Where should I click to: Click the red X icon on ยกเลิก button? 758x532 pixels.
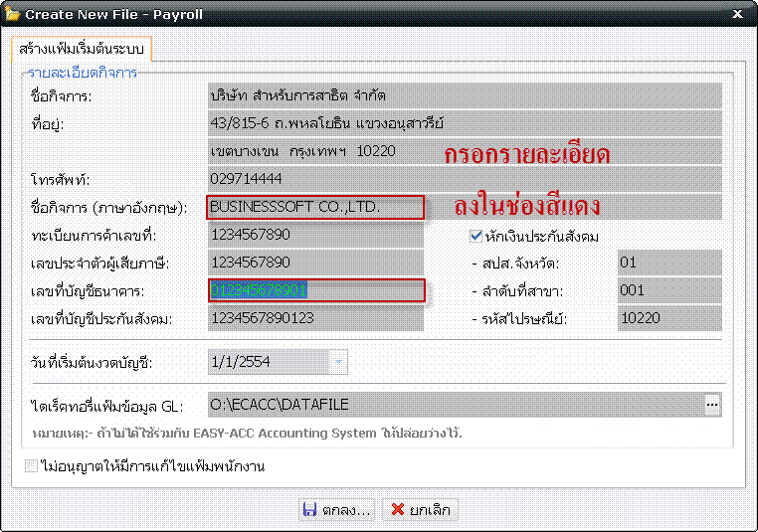coord(398,510)
